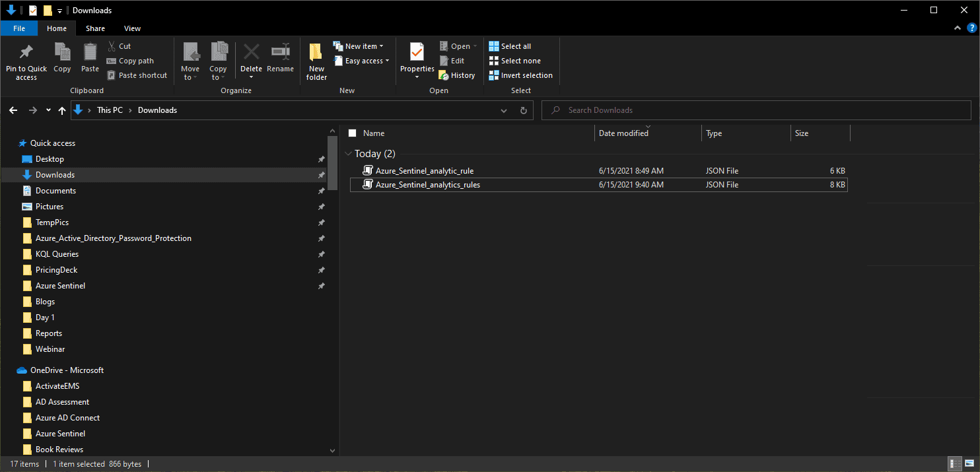Collapse the Today (2) group
The image size is (980, 472).
click(x=349, y=153)
